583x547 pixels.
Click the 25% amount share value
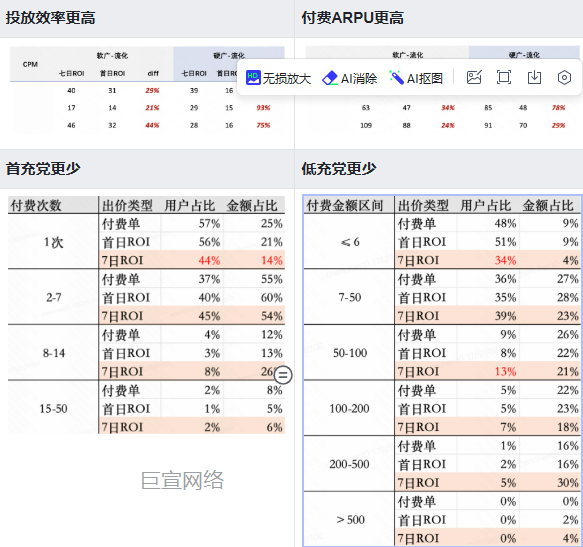(271, 223)
